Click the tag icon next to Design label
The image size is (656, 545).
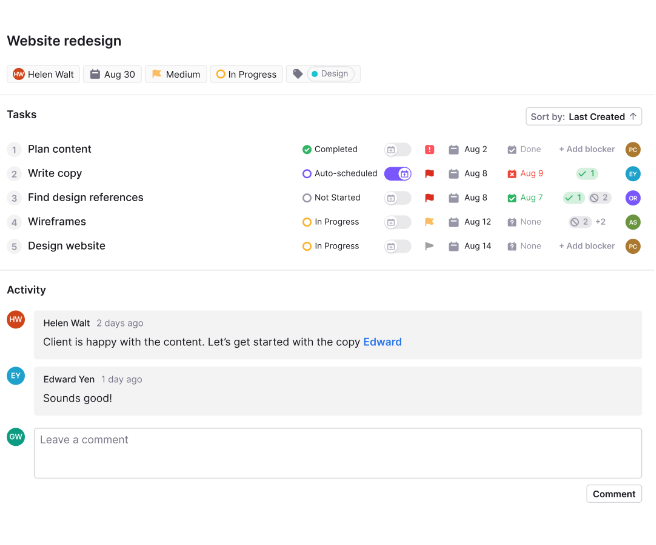pos(297,74)
